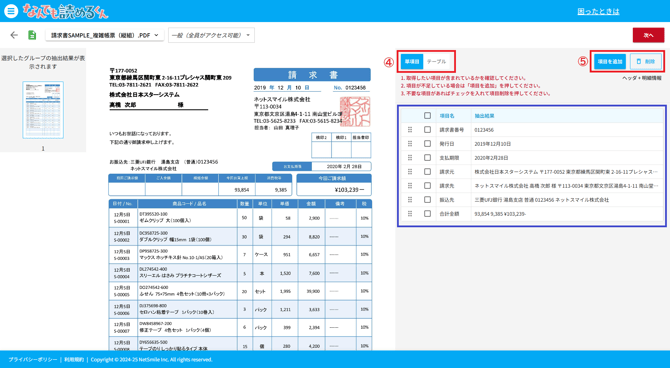Check the 合計金額 row checkbox
Screen dimensions: 670x368
tap(427, 213)
